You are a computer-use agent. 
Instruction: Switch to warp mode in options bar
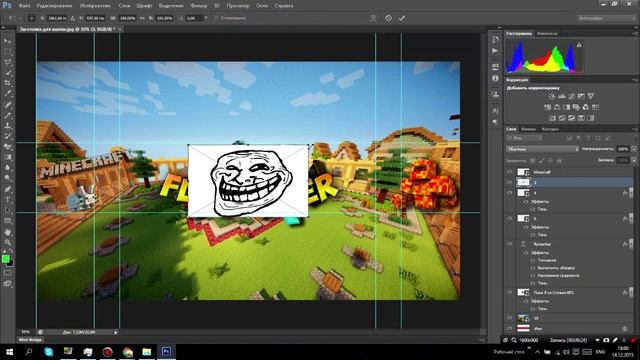(373, 18)
